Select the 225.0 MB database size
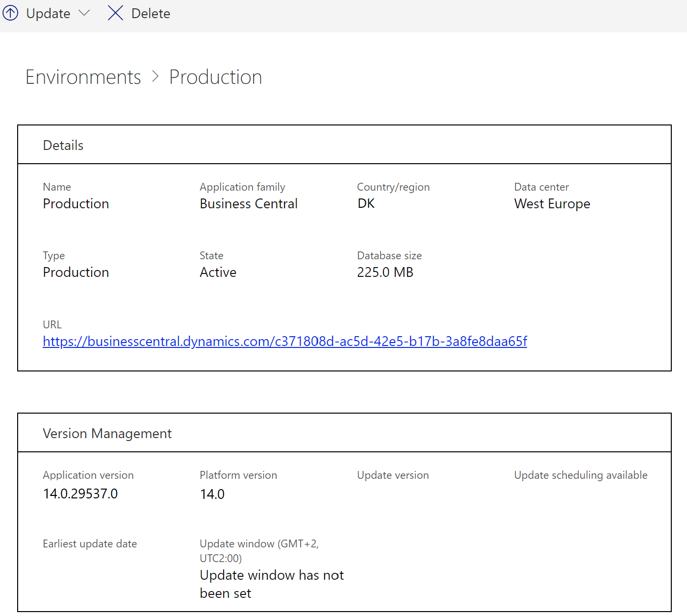Viewport: 687px width, 616px height. 385,272
